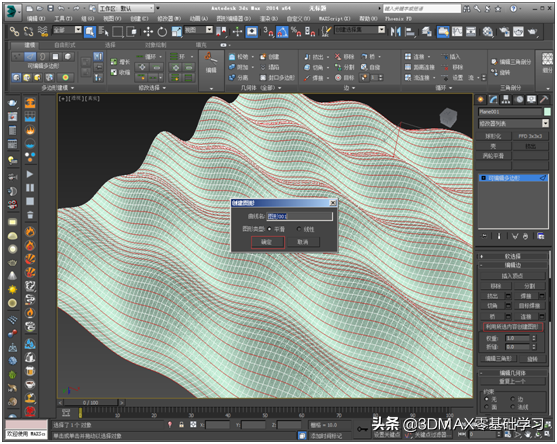This screenshot has width=557, height=444.
Task: Open the 修改器(M) menu
Action: click(169, 18)
